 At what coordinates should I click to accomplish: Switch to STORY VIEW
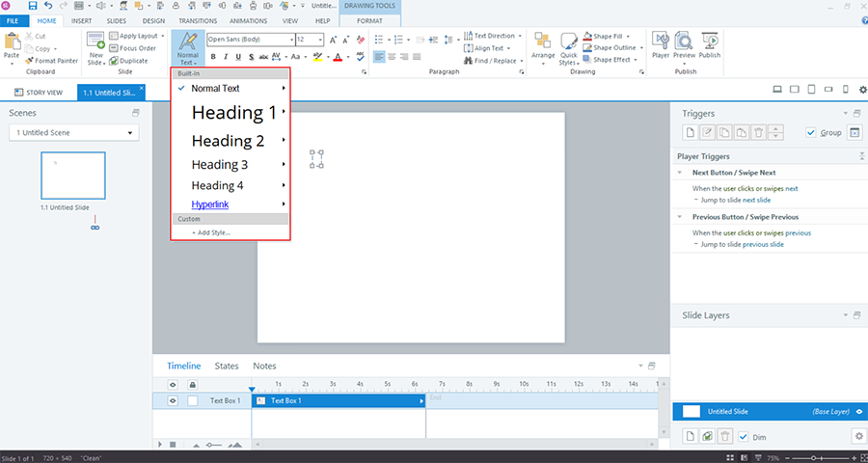point(39,93)
